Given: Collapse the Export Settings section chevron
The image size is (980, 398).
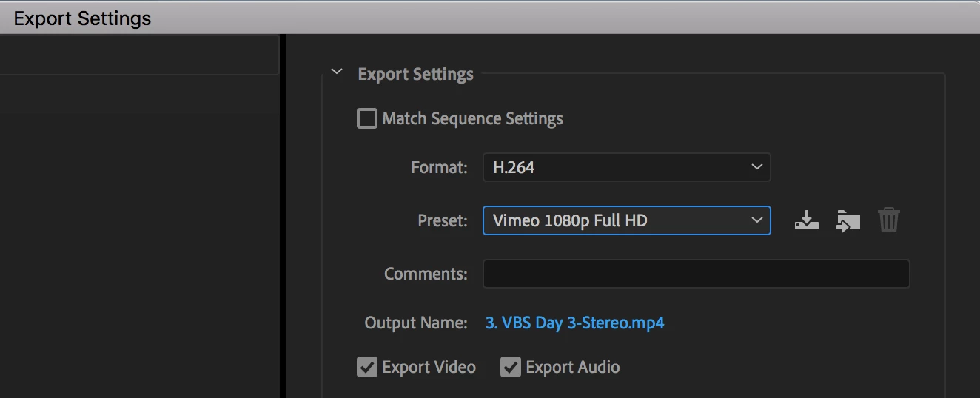Looking at the screenshot, I should coord(338,72).
